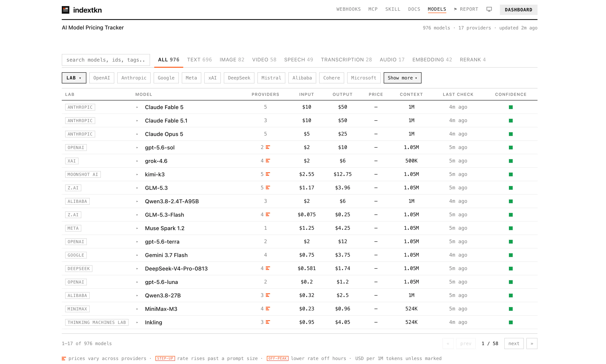Click price-variance icon in MiniMax-M3 row
This screenshot has height=364, width=606.
(x=268, y=309)
